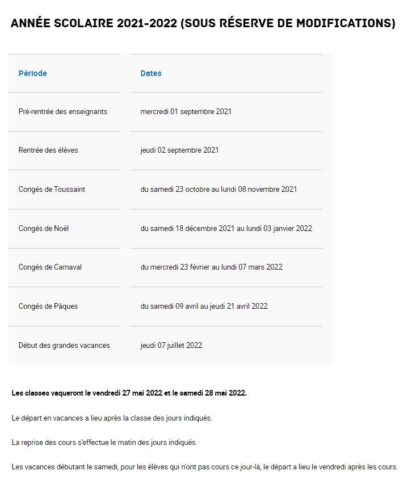The width and height of the screenshot is (420, 504).
Task: Click the Noël holiday dates cell
Action: pos(226,229)
